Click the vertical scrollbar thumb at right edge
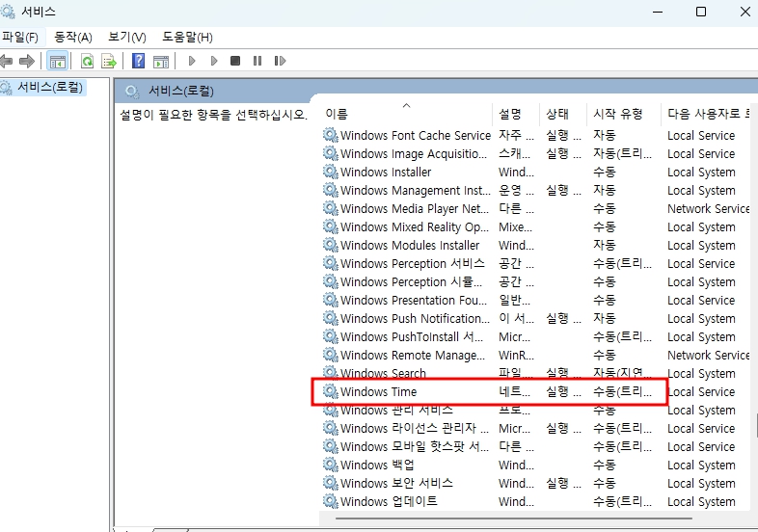This screenshot has height=532, width=758. tap(756, 425)
